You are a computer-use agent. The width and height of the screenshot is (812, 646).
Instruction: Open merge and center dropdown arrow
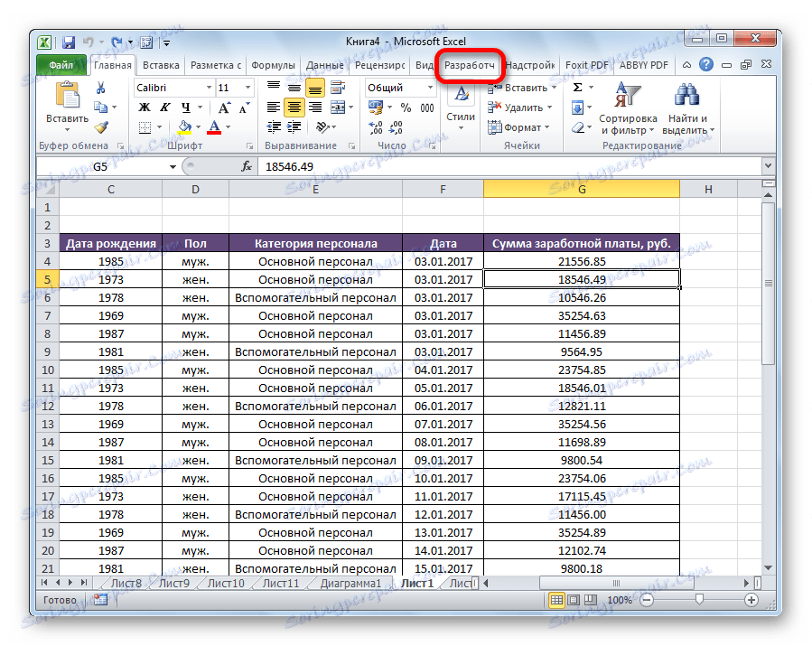(351, 108)
